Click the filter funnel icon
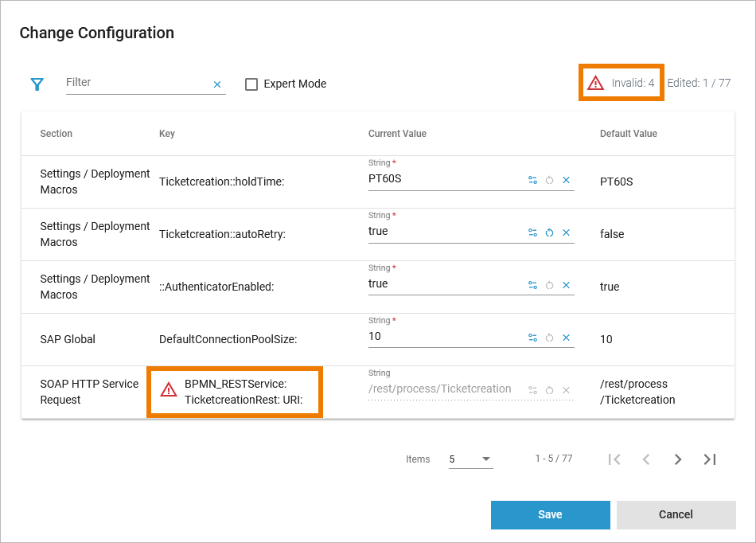This screenshot has width=756, height=543. pyautogui.click(x=37, y=84)
